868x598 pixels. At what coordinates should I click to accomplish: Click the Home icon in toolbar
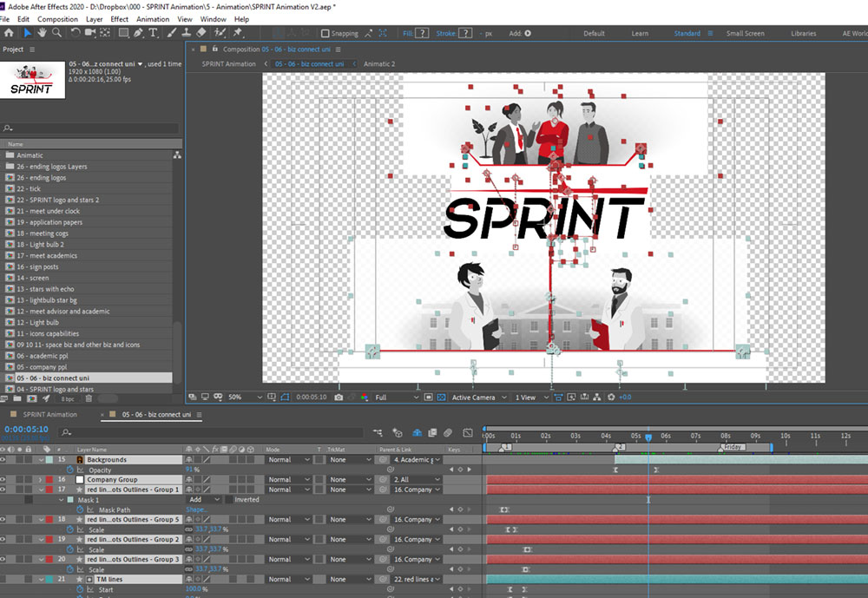click(9, 33)
